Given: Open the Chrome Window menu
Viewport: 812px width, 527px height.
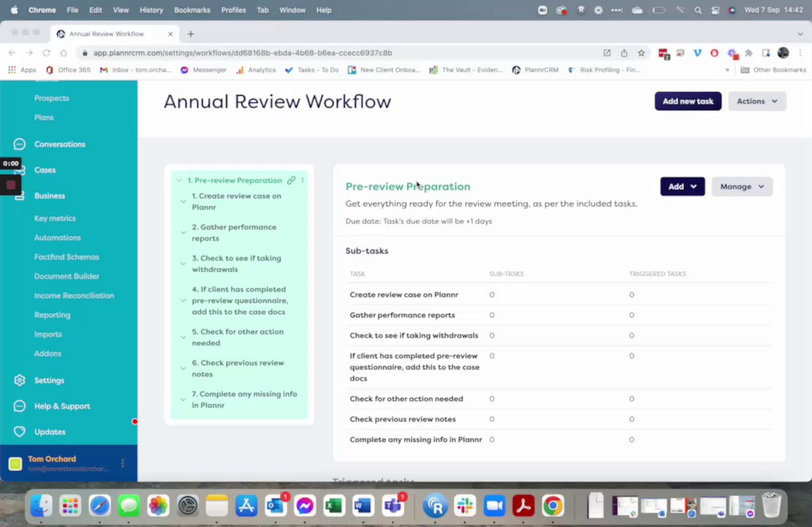Looking at the screenshot, I should click(x=292, y=10).
